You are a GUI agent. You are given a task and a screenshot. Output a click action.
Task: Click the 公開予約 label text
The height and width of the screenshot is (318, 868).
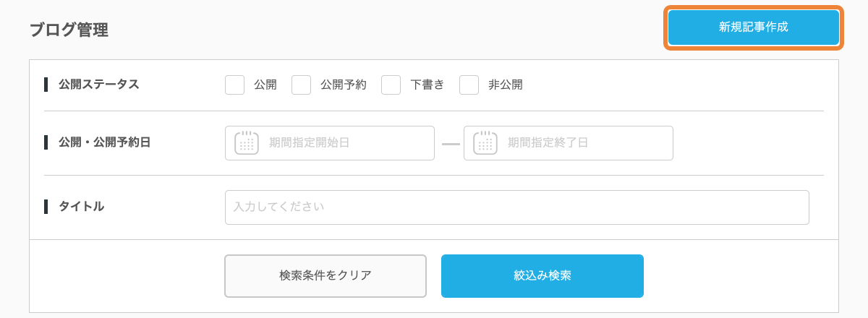[x=343, y=85]
